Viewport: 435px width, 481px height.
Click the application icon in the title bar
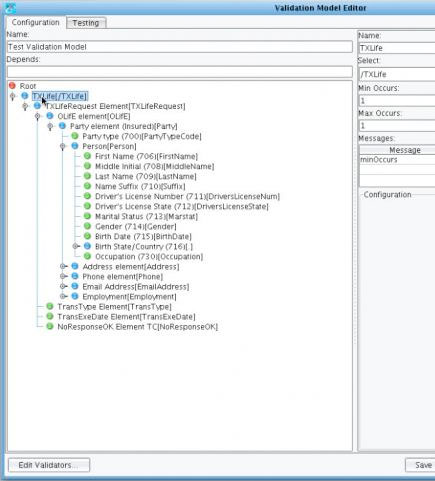pyautogui.click(x=10, y=7)
